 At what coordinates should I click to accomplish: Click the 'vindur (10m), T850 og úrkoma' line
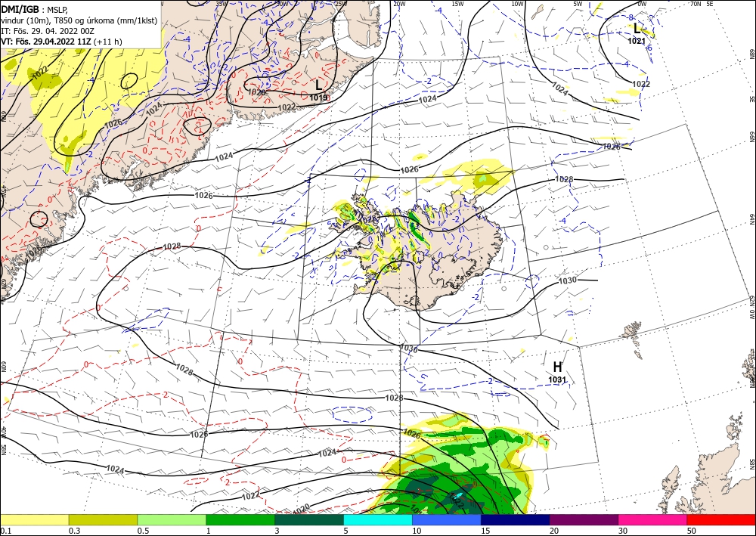coord(79,20)
